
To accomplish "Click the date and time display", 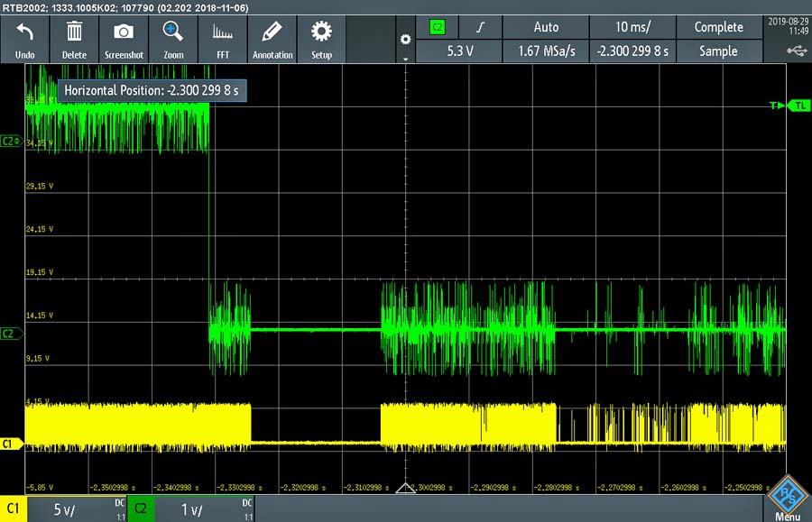I will [x=788, y=26].
